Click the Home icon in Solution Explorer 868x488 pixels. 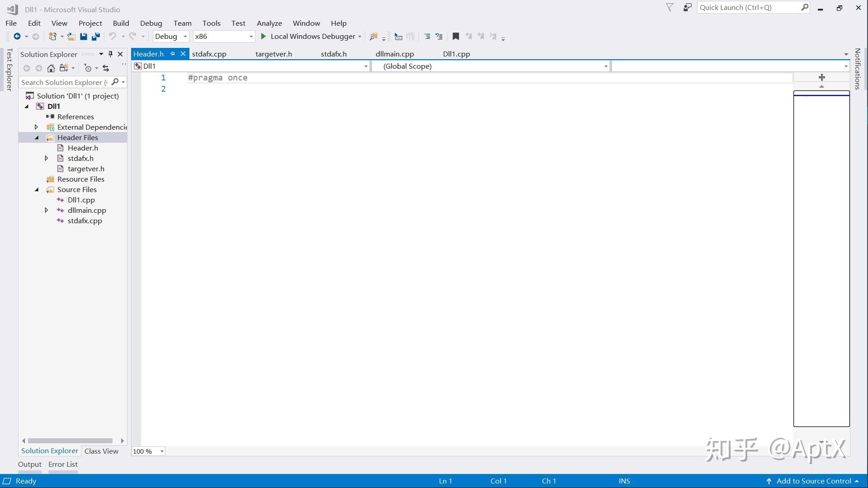click(51, 68)
